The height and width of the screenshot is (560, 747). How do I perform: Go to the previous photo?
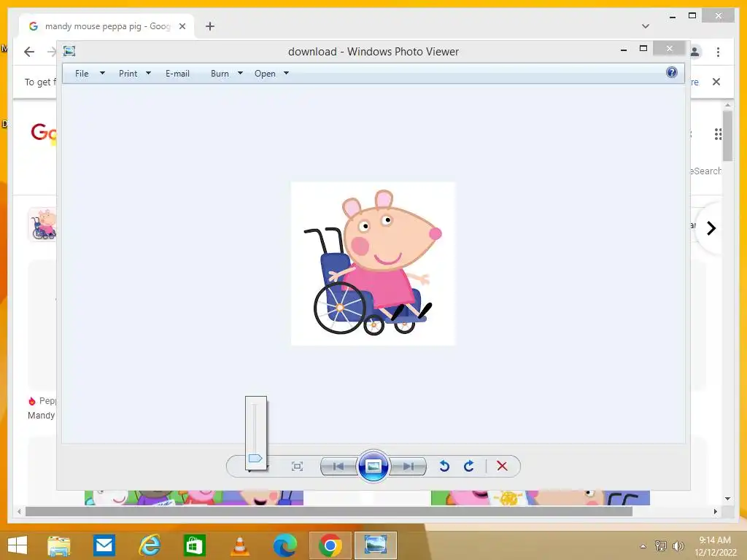click(x=338, y=466)
